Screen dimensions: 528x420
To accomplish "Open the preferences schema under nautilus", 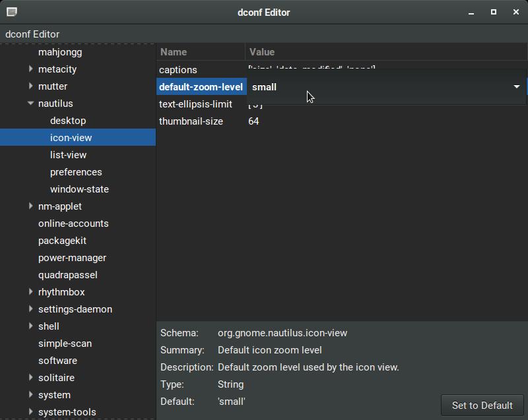I will pyautogui.click(x=76, y=172).
